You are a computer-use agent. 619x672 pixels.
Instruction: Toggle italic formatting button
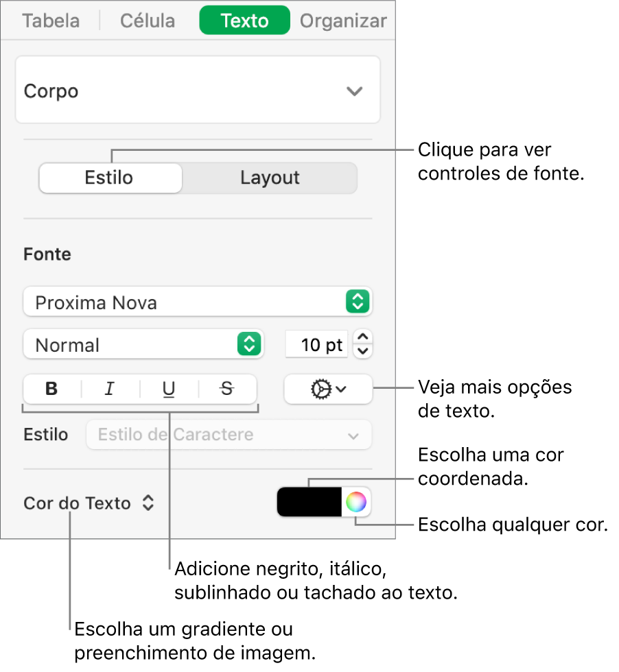(110, 389)
